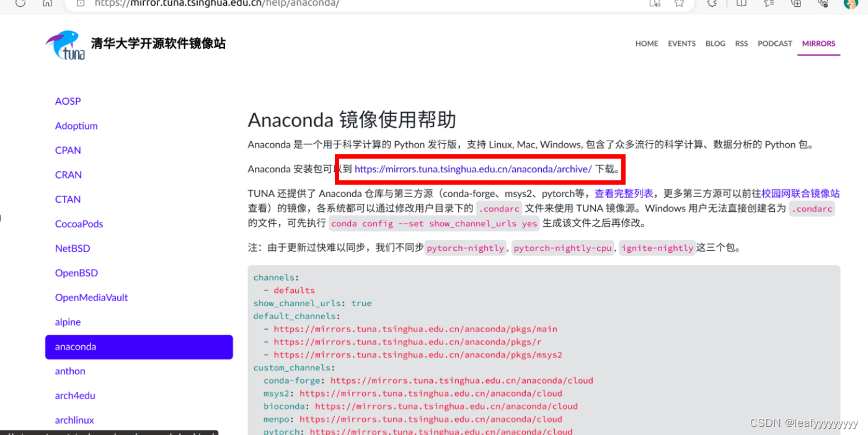Open the highlighted anaconda archive download link

472,169
